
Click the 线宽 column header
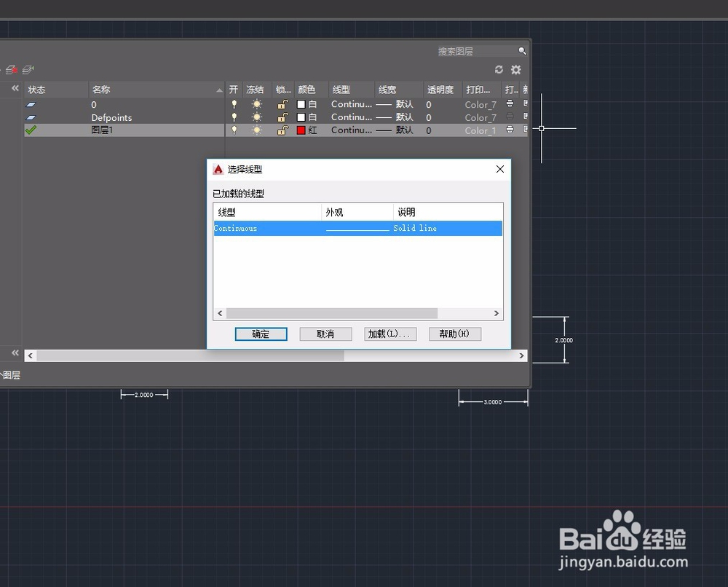coord(399,90)
